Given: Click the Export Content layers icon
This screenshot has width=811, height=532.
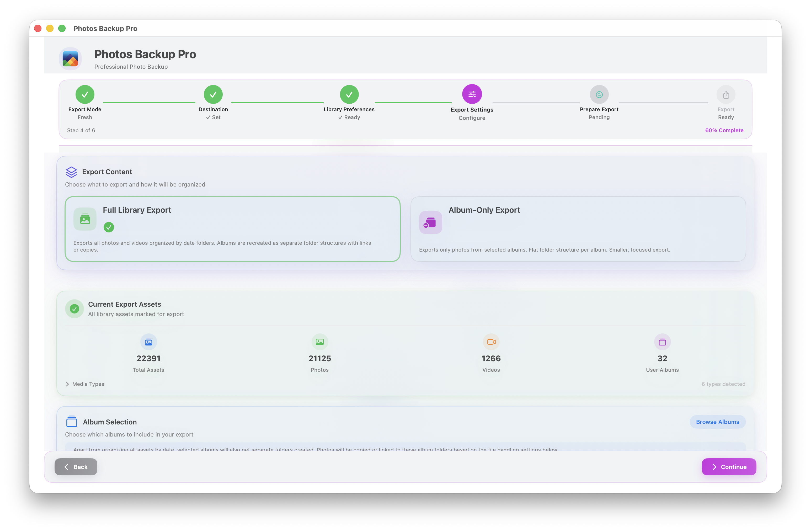Looking at the screenshot, I should (71, 172).
